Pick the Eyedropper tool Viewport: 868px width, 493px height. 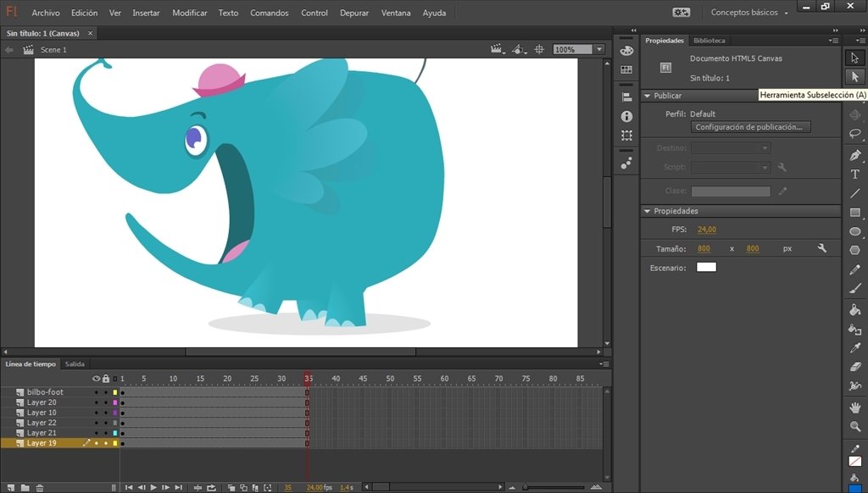tap(854, 347)
